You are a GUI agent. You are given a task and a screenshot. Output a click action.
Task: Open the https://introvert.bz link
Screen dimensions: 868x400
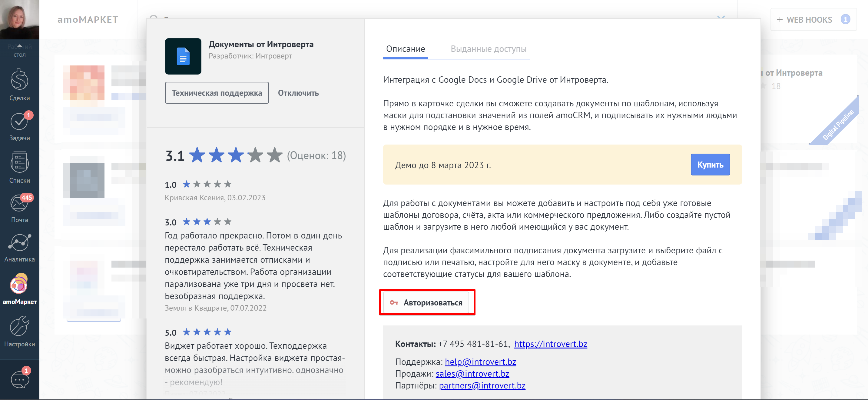551,344
